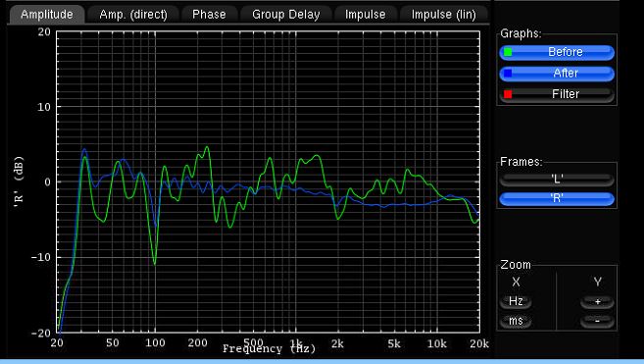This screenshot has height=364, width=644.
Task: Select the 'R' frame
Action: click(x=557, y=198)
